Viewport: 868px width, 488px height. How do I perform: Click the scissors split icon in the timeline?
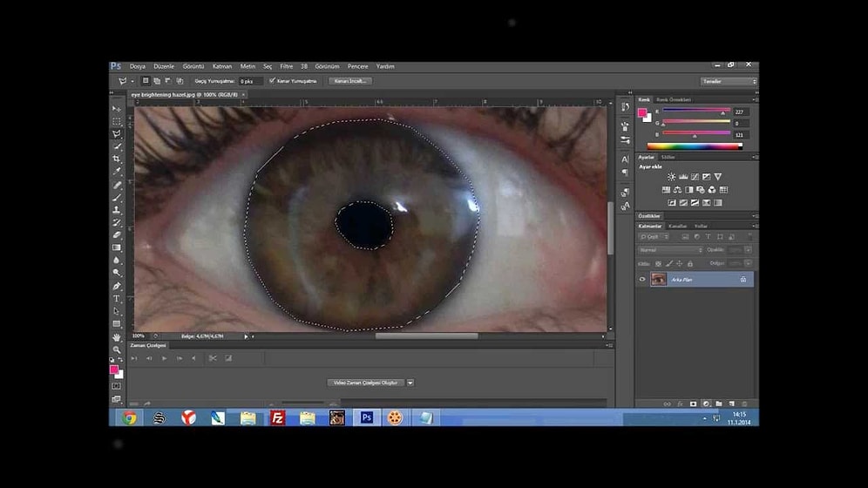(213, 358)
